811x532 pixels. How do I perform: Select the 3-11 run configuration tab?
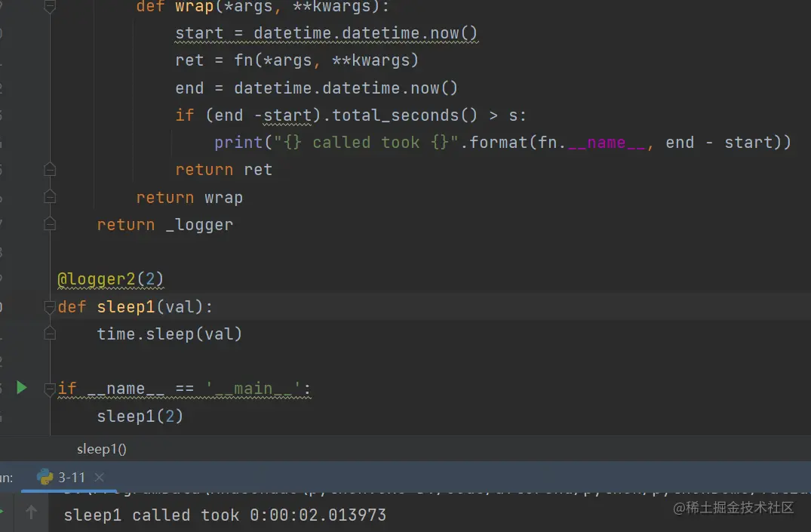[x=71, y=477]
